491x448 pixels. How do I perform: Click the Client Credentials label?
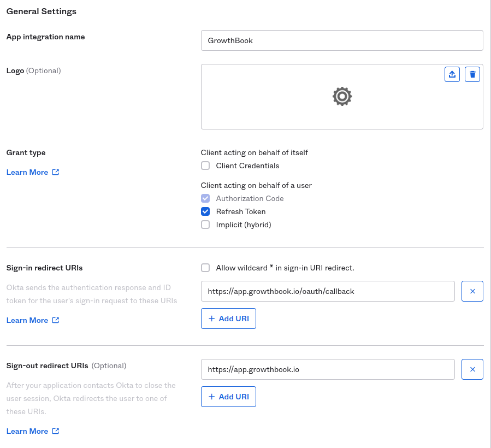click(x=247, y=166)
